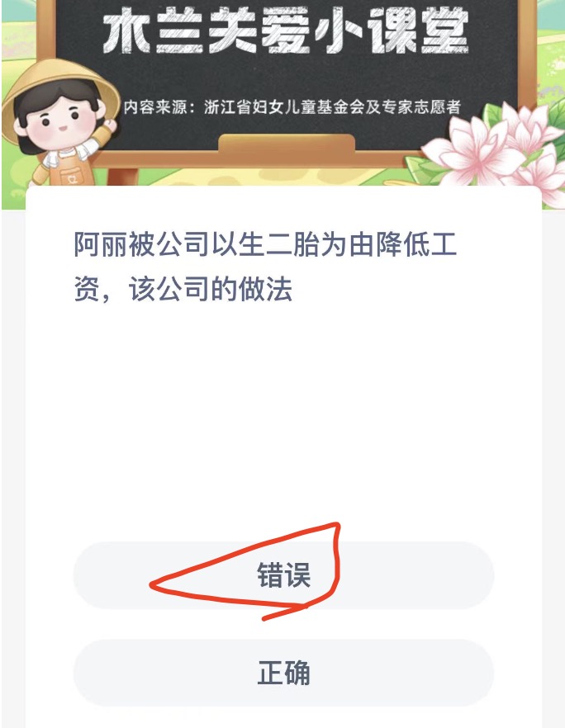This screenshot has width=565, height=728.
Task: Tap the large pink magnolia flower
Action: pyautogui.click(x=469, y=149)
